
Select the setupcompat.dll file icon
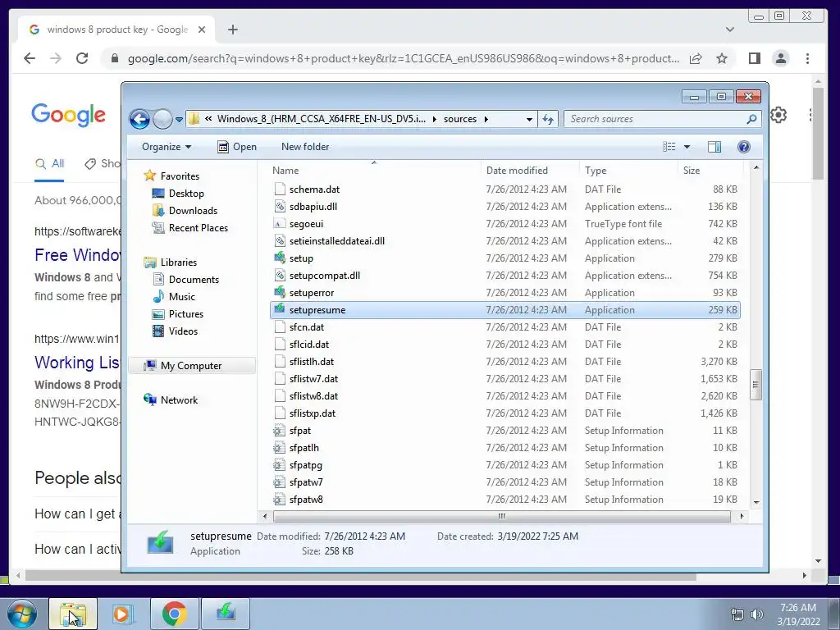pos(280,276)
